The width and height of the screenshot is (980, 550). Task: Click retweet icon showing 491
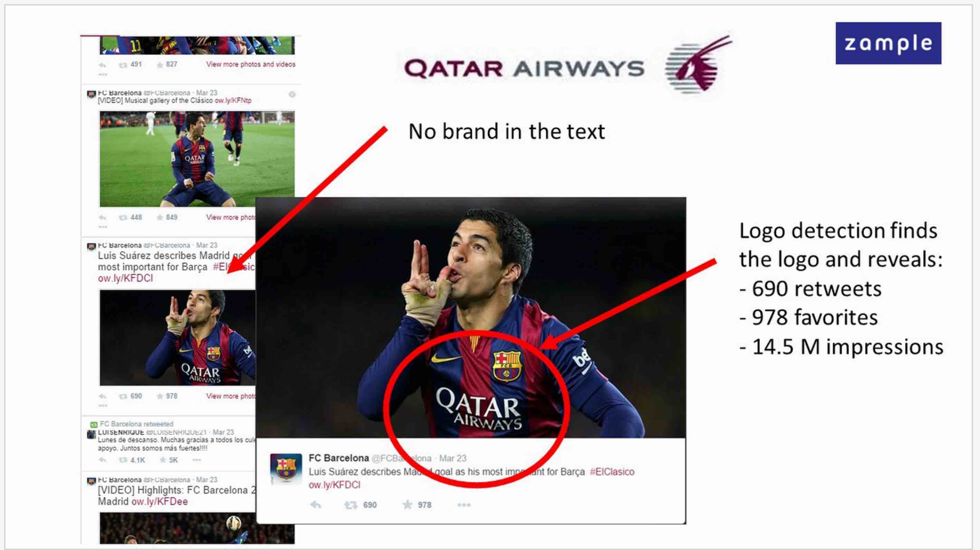coord(123,65)
